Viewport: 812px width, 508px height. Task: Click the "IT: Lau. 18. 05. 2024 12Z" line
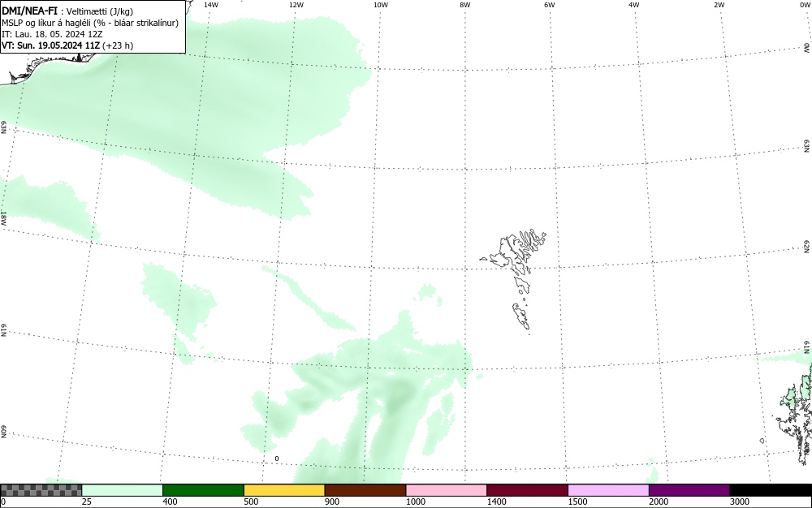[52, 34]
